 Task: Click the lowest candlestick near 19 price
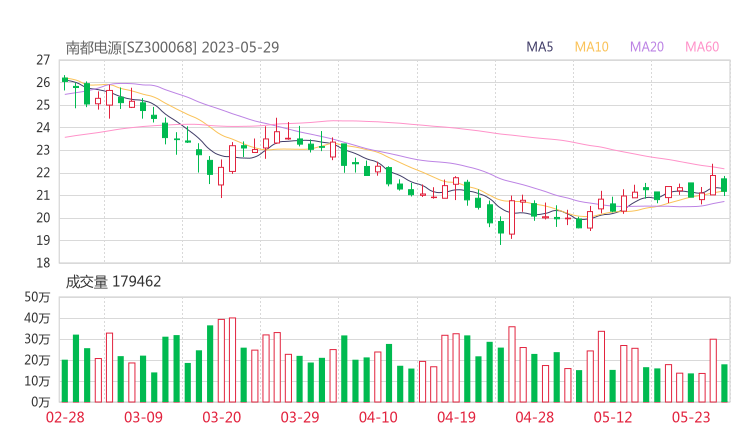[501, 227]
